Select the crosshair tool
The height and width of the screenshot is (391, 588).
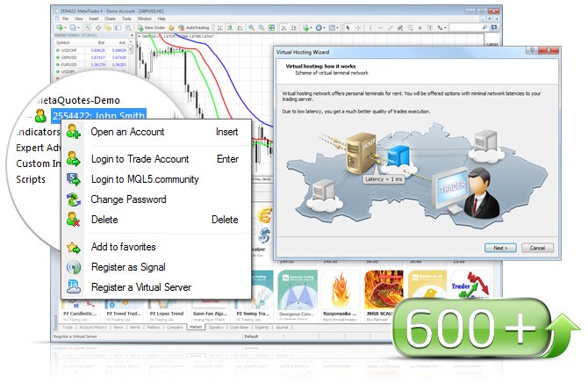[x=358, y=28]
